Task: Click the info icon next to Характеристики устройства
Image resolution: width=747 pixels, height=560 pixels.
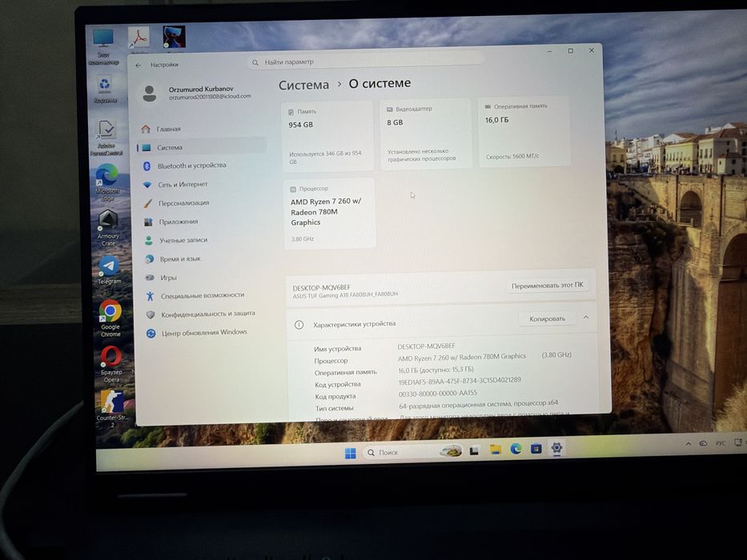Action: coord(299,325)
